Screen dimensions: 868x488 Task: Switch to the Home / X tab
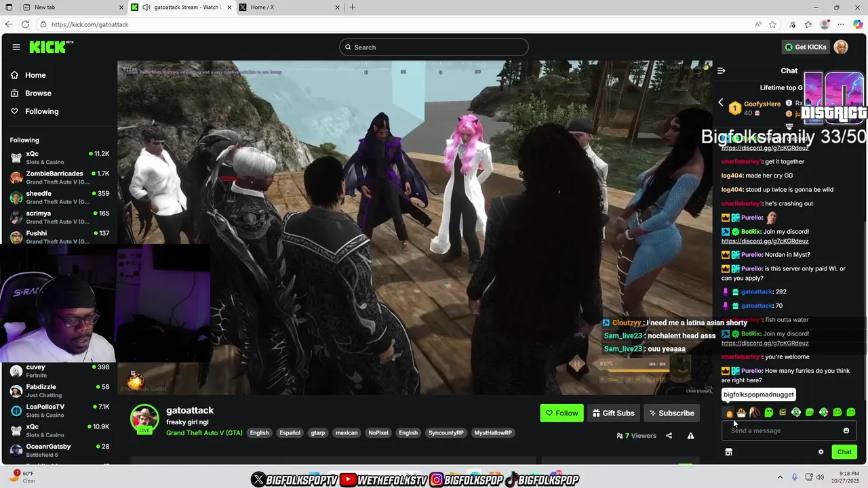click(289, 7)
